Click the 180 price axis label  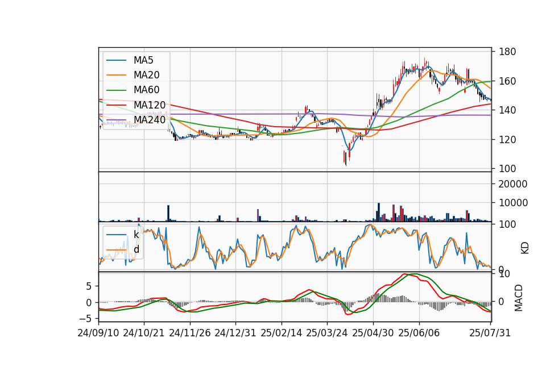tap(507, 52)
